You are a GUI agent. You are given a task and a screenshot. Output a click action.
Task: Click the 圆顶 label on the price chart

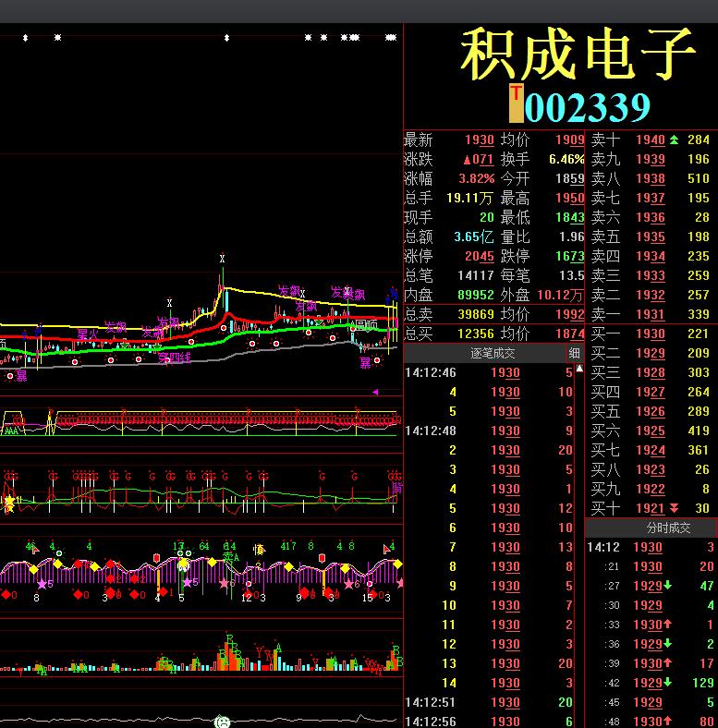pyautogui.click(x=367, y=324)
